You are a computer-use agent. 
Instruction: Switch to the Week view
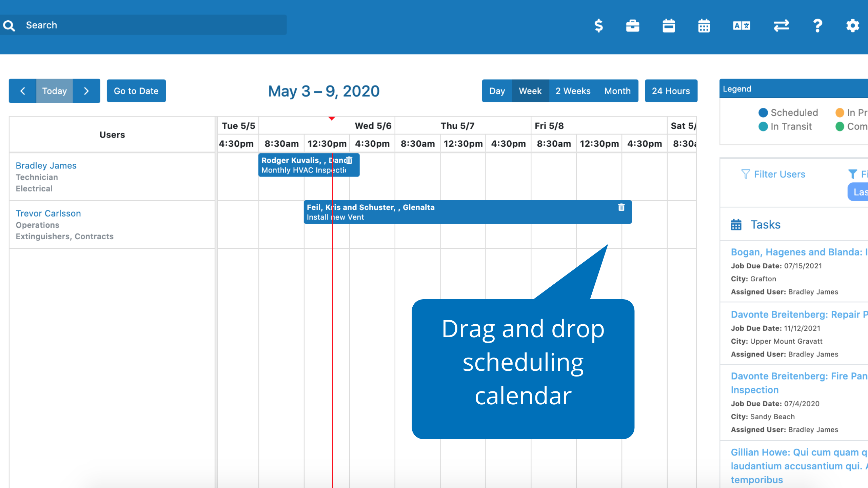click(530, 91)
